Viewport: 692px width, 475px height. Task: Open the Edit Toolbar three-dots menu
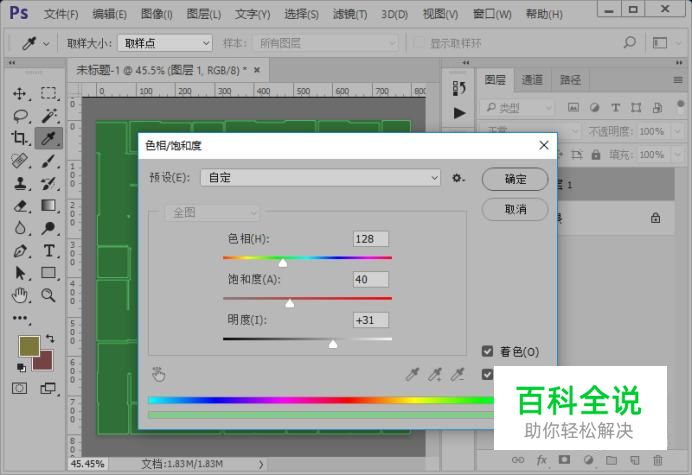click(x=20, y=318)
